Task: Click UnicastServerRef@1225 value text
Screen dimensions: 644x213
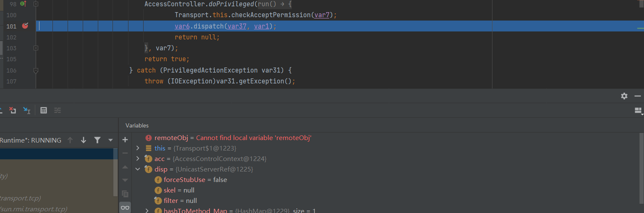Action: 214,169
